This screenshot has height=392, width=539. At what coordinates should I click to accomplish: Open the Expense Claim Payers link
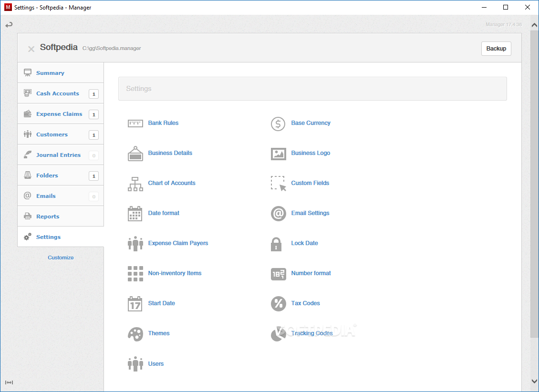178,243
